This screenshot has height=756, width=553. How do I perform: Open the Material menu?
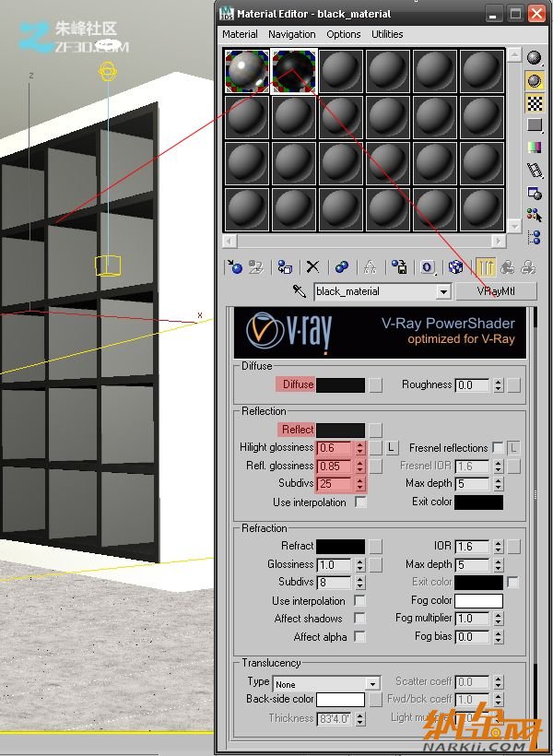pos(240,34)
